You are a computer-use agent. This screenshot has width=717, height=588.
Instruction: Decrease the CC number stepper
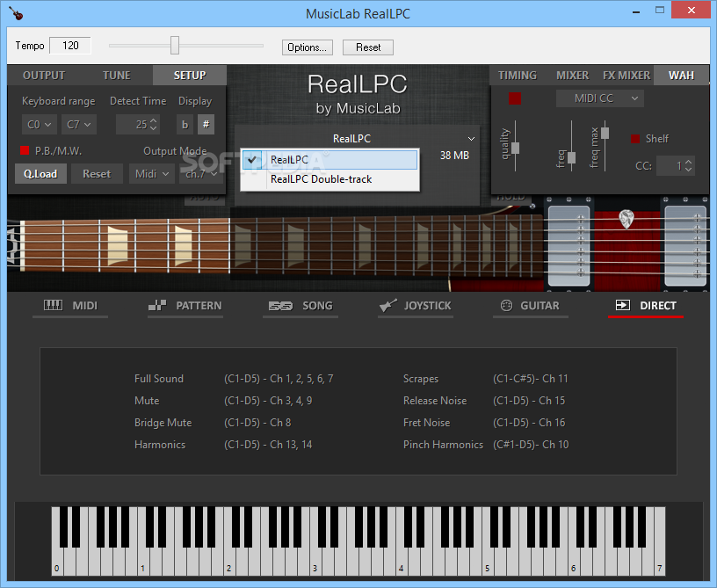(x=688, y=170)
